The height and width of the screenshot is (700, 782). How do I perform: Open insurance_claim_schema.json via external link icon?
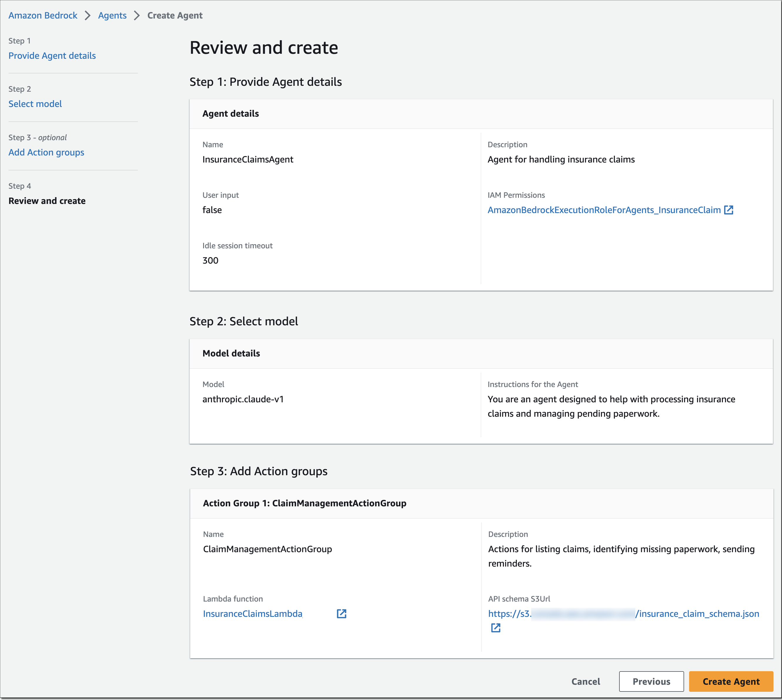(496, 628)
